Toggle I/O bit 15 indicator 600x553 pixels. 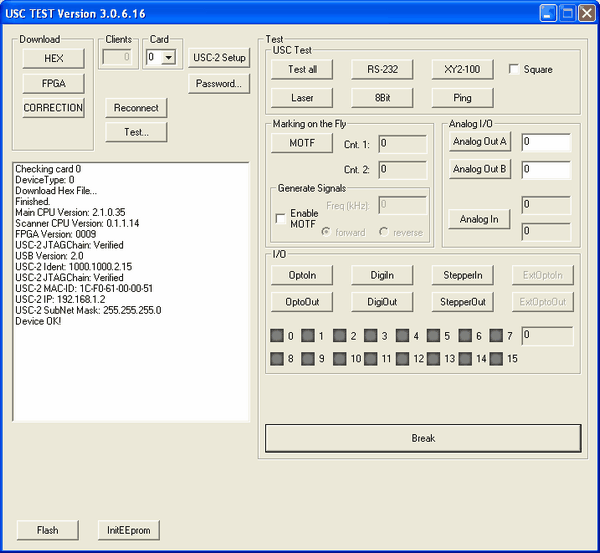[496, 359]
